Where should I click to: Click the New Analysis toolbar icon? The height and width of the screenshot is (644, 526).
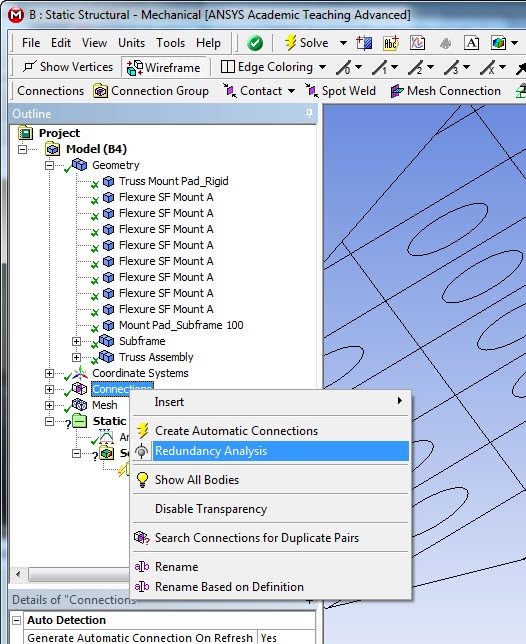tap(364, 43)
